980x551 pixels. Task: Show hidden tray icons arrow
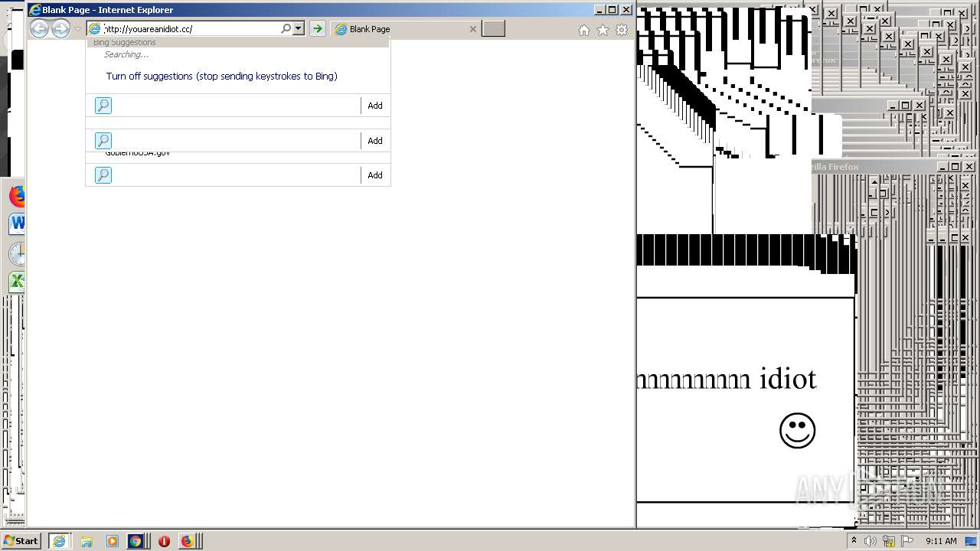click(x=854, y=541)
